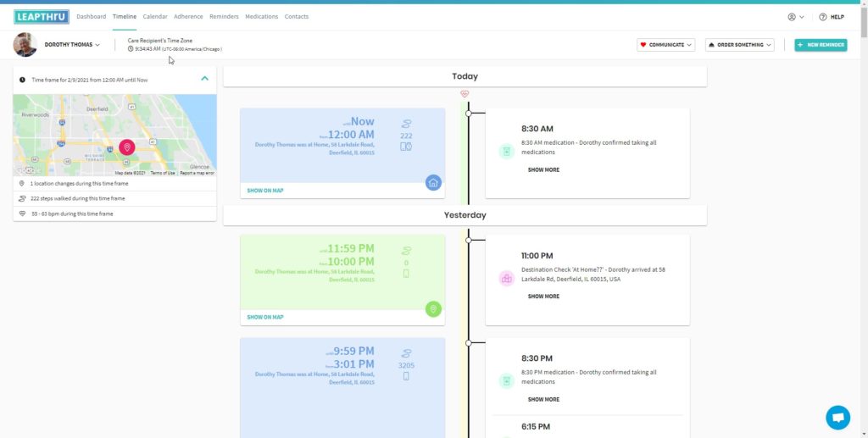The height and width of the screenshot is (438, 868).
Task: Click the red location pin on map
Action: 127,147
